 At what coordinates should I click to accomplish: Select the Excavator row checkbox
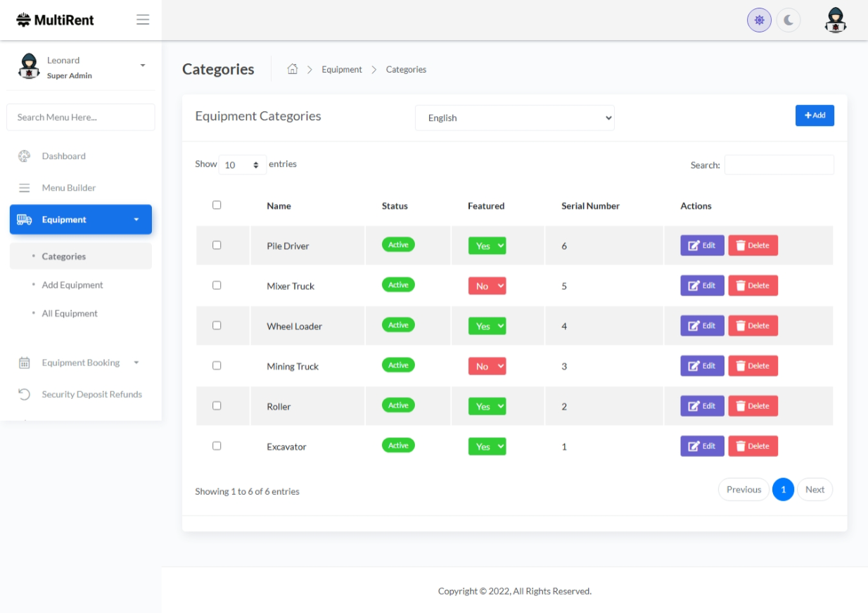tap(217, 445)
